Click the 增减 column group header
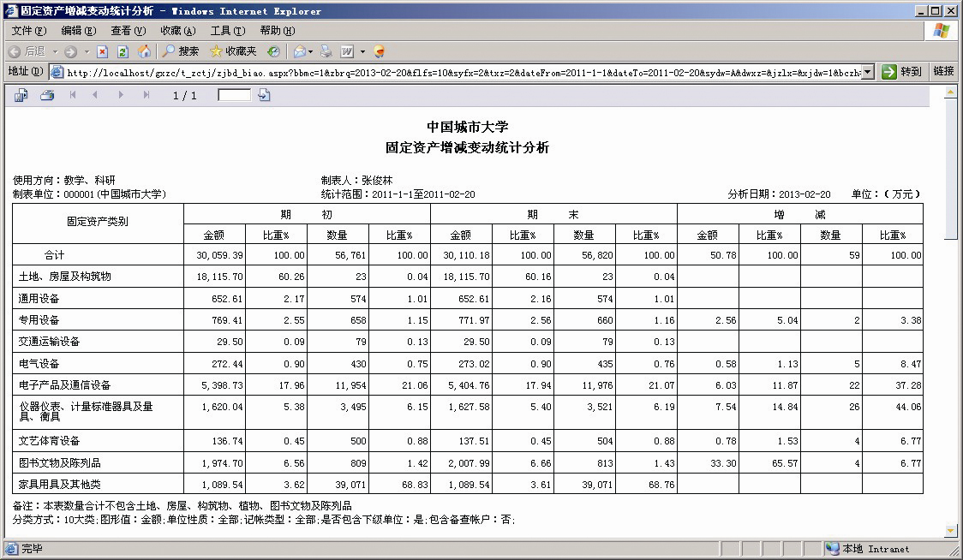Screen dimensions: 963x560 [799, 214]
